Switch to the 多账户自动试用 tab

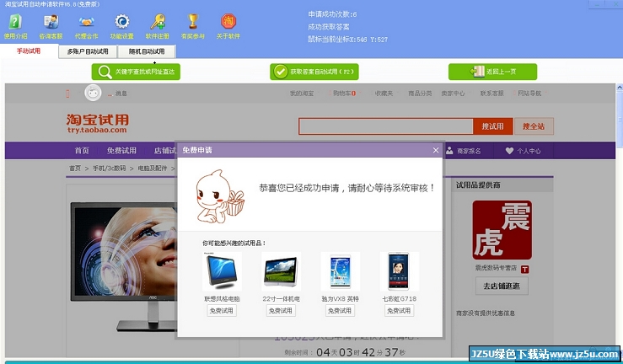pos(88,51)
